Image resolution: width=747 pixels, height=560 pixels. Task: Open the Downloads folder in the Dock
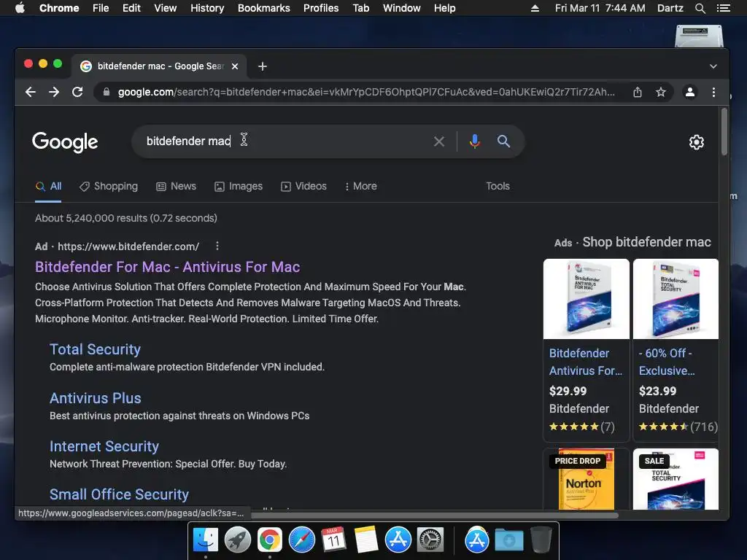(508, 540)
